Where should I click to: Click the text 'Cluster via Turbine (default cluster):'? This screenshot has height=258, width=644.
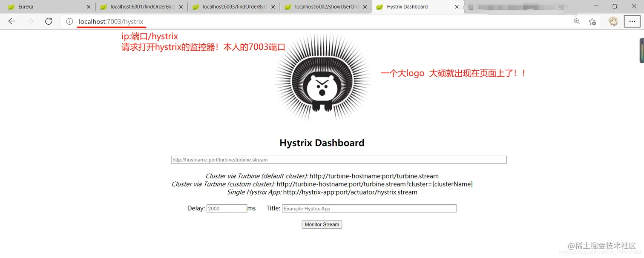pyautogui.click(x=257, y=176)
